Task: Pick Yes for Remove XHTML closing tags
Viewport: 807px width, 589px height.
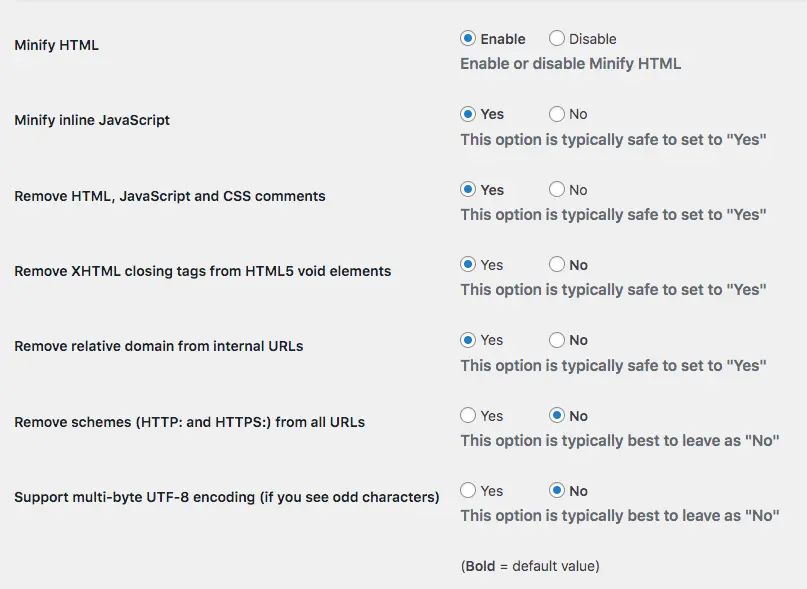Action: (468, 265)
